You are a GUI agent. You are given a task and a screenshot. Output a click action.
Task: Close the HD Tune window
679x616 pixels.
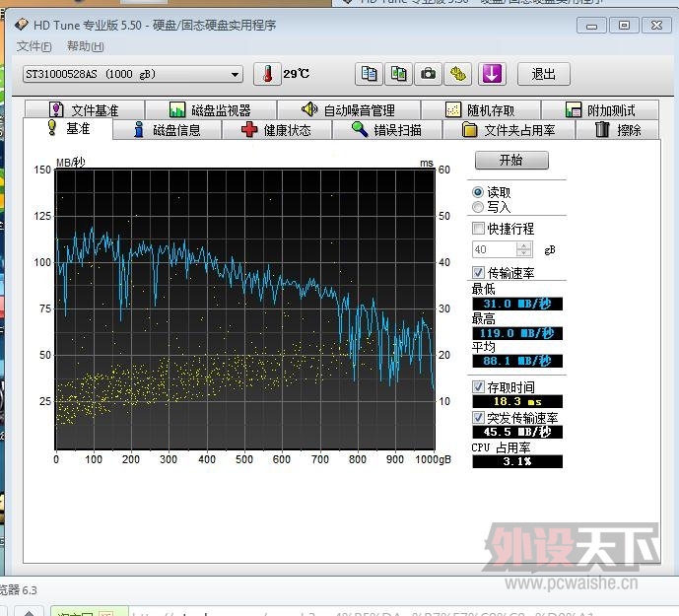click(656, 26)
